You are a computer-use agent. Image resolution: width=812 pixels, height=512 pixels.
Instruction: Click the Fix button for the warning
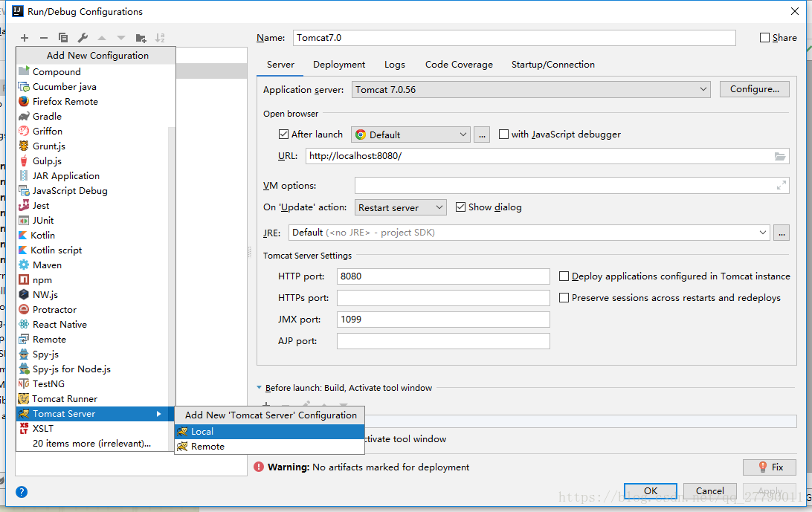coord(770,467)
